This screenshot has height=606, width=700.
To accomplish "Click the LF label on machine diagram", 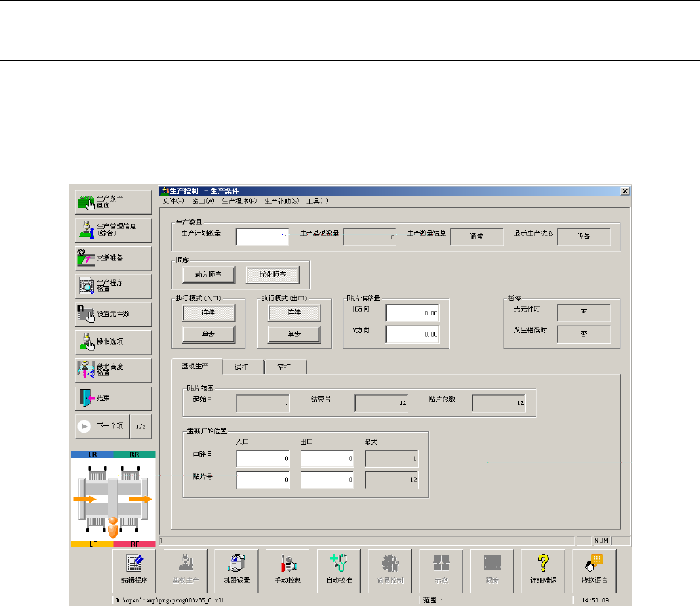I will point(92,544).
